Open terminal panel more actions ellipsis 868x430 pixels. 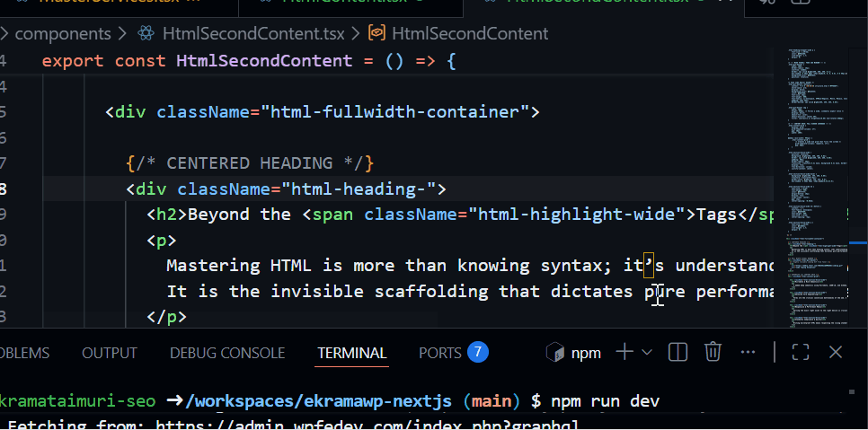click(748, 352)
